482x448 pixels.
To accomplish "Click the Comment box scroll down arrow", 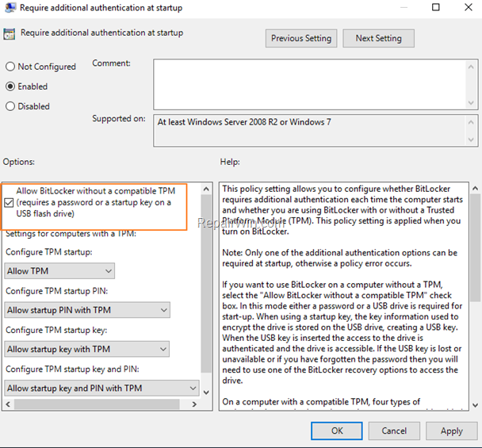I will coord(471,102).
